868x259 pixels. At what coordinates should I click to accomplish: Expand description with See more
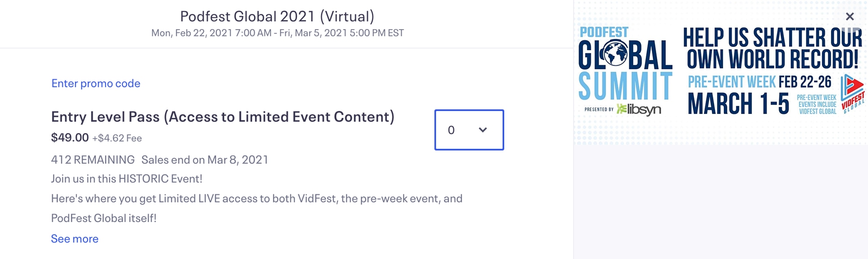pyautogui.click(x=75, y=239)
